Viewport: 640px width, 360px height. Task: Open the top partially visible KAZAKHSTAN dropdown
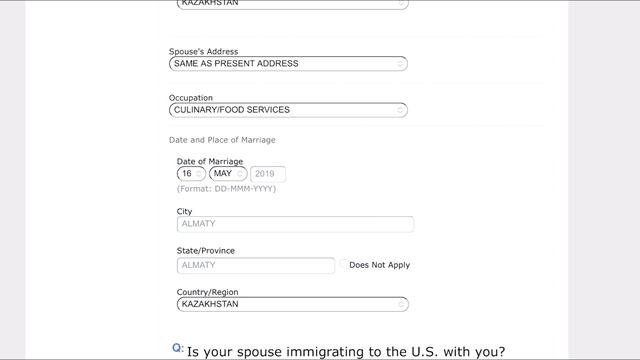pos(293,4)
